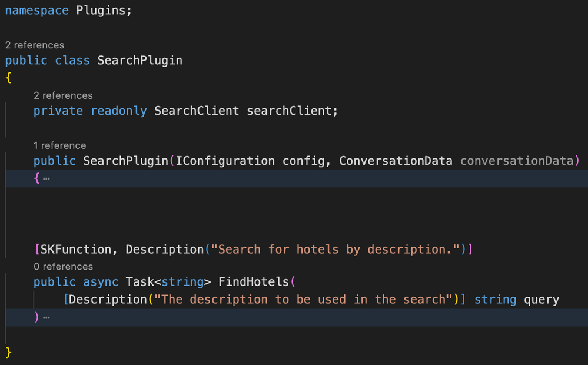Click the 'Plugins' namespace name
The image size is (588, 365).
point(101,10)
